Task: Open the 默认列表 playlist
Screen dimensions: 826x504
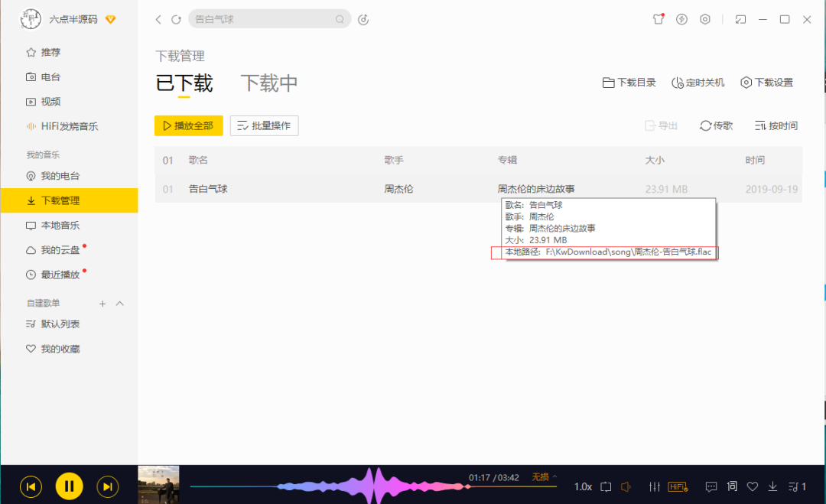Action: [54, 324]
